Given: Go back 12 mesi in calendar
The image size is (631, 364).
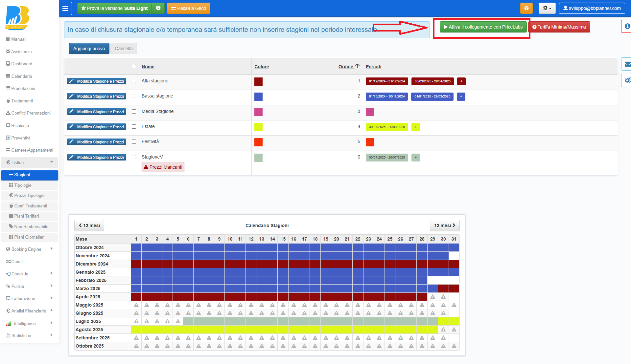Looking at the screenshot, I should pos(89,225).
